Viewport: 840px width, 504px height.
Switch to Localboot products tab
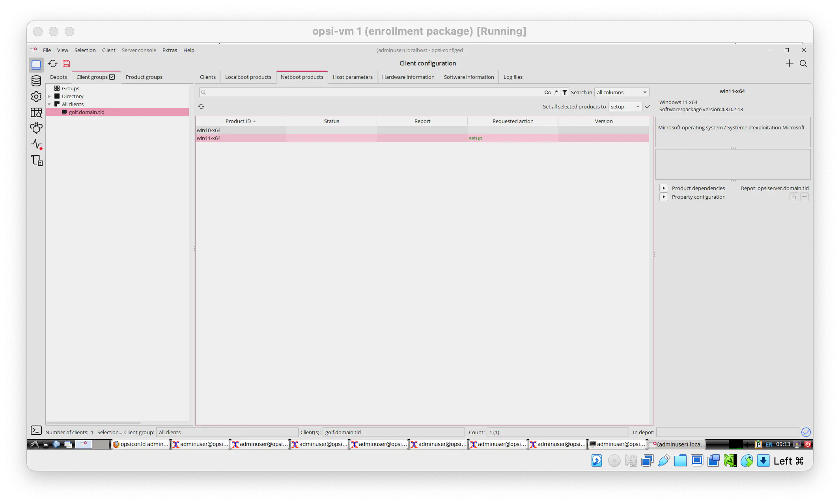(x=248, y=77)
